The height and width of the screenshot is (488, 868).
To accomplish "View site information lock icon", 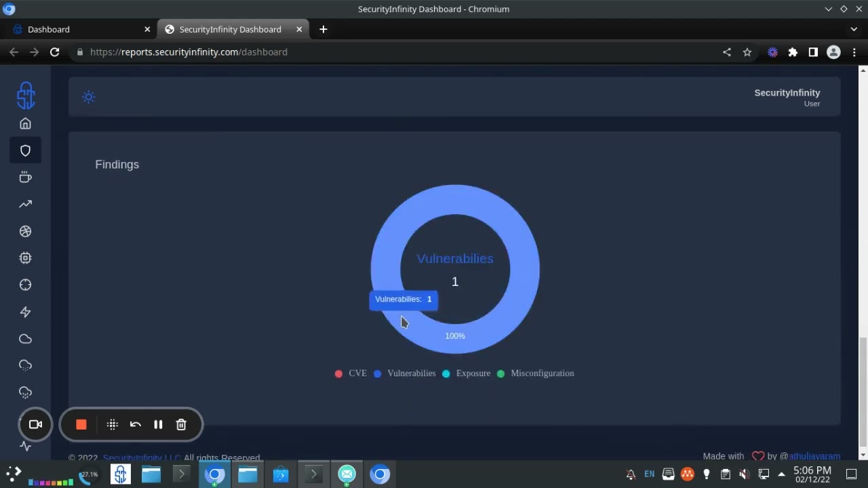I will tap(80, 52).
